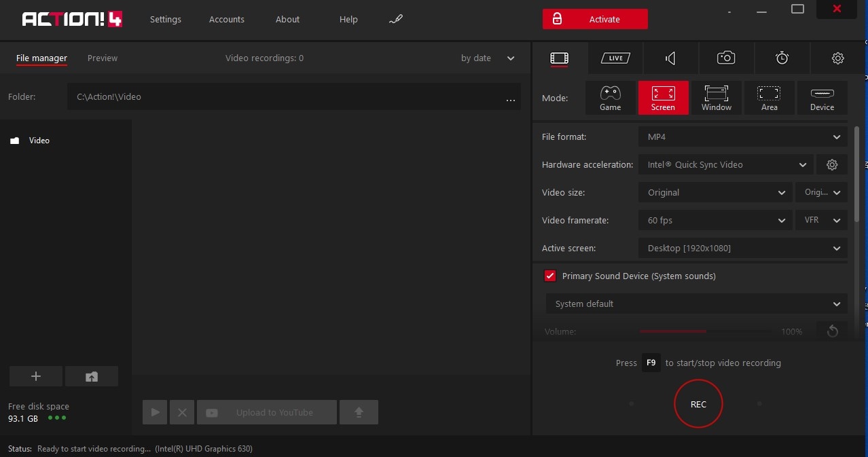
Task: Click the delete recording X button
Action: coord(182,412)
